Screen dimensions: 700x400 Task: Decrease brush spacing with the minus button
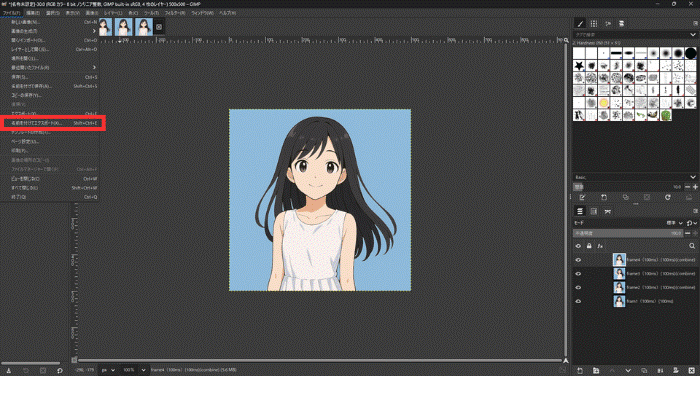(x=688, y=187)
